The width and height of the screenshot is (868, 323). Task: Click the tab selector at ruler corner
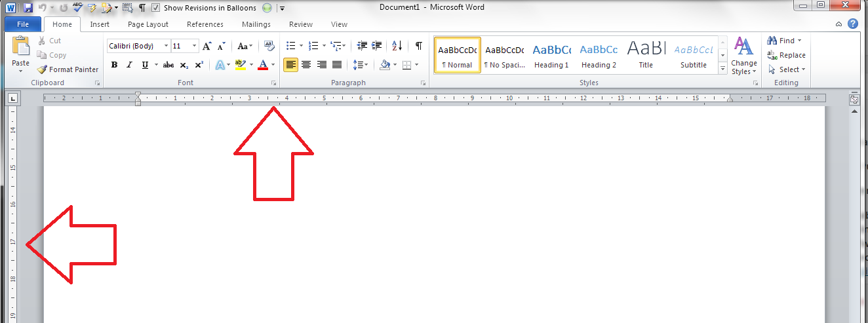click(x=12, y=100)
